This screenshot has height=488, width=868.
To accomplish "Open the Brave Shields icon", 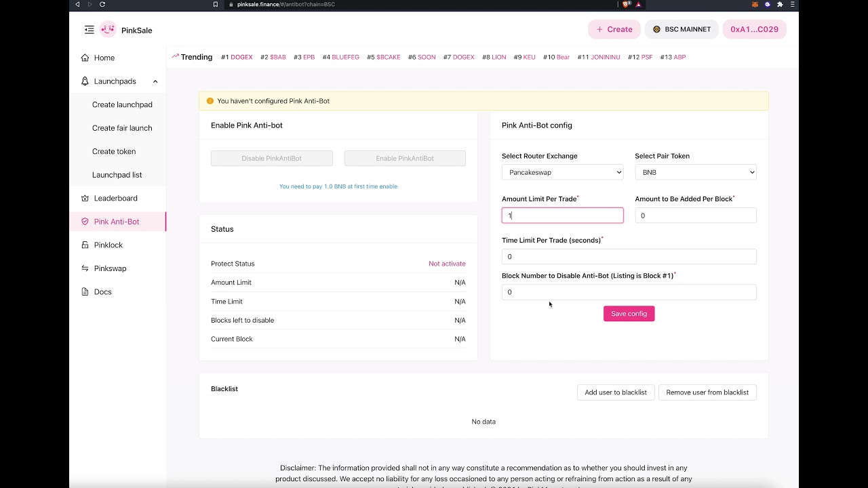I will 626,4.
